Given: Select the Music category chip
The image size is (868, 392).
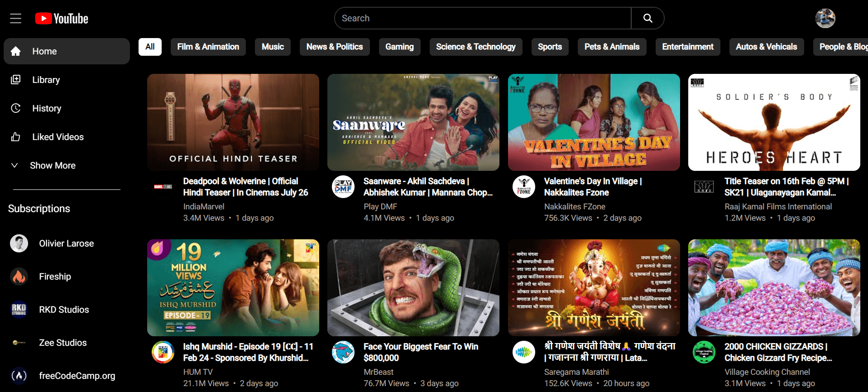Looking at the screenshot, I should [273, 47].
